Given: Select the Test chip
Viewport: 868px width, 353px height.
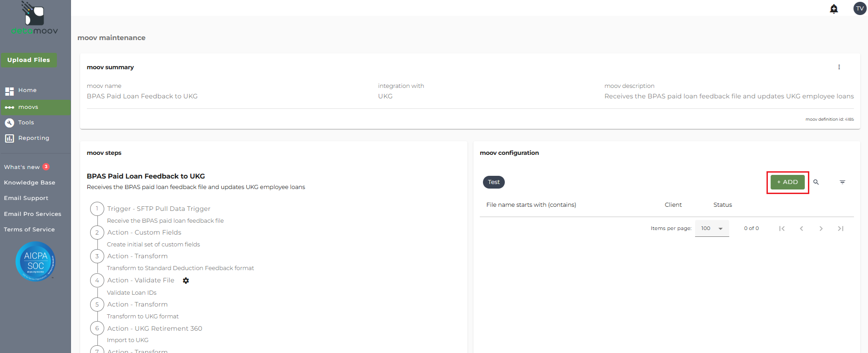Looking at the screenshot, I should coord(494,182).
